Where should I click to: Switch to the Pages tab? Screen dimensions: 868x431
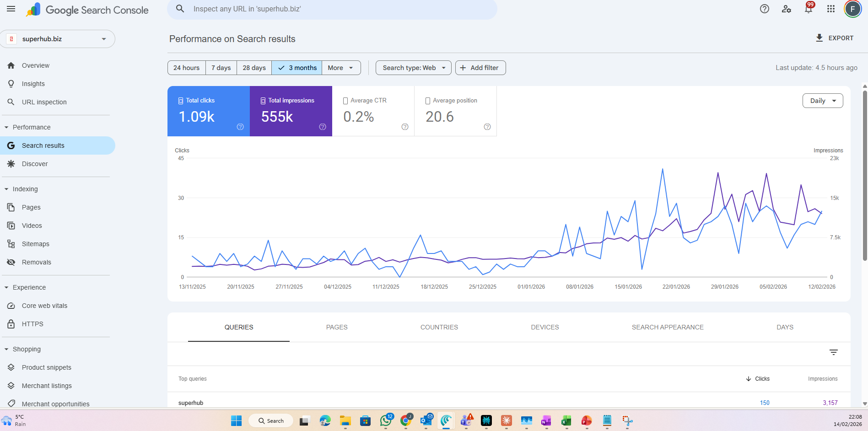tap(337, 327)
